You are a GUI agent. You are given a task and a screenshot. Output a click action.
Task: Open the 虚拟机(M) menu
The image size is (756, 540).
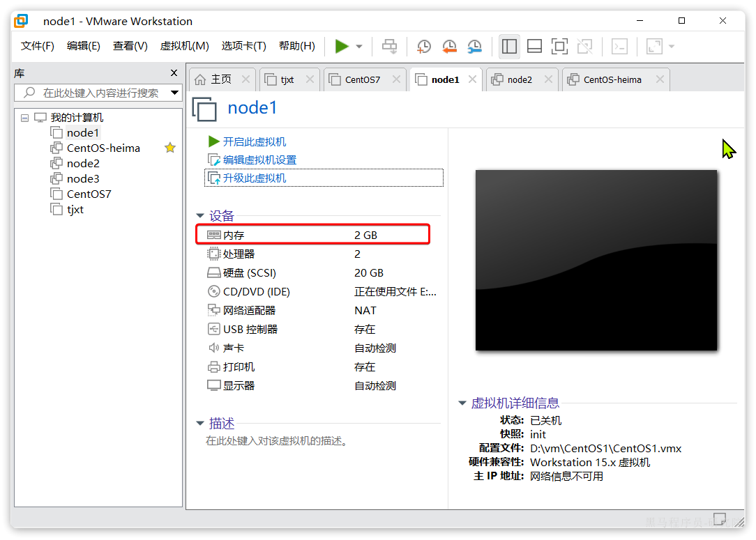point(184,46)
